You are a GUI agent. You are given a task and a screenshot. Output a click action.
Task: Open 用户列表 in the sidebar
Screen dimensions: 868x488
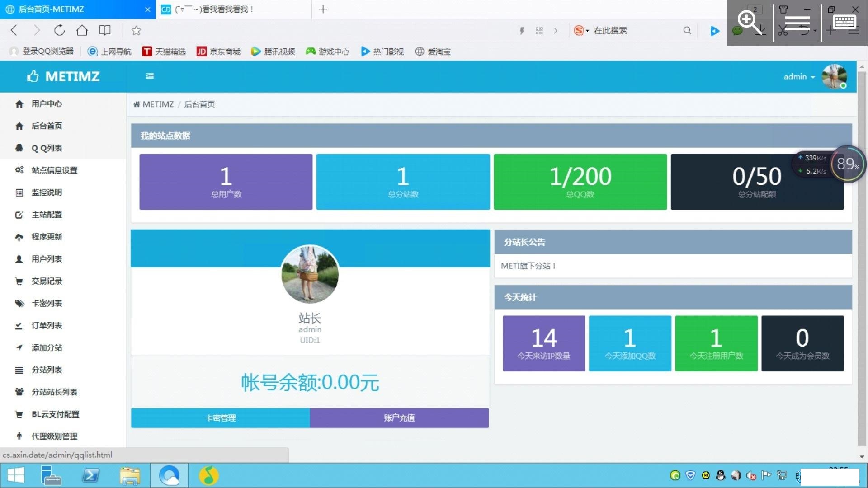47,259
